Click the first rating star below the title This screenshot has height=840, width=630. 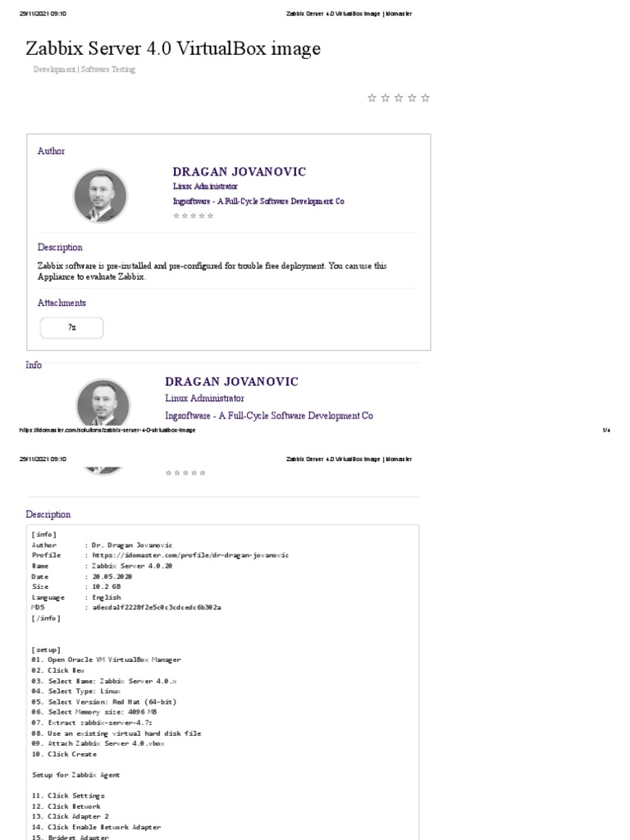point(372,98)
